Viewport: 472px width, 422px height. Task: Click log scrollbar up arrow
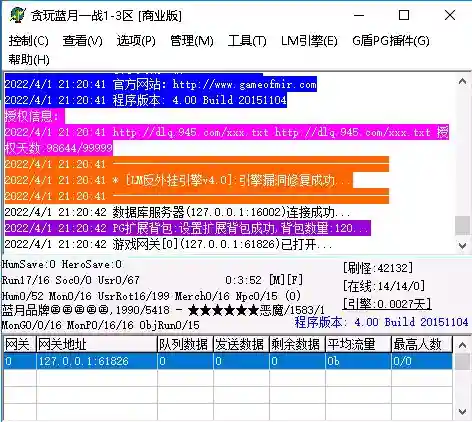point(462,81)
